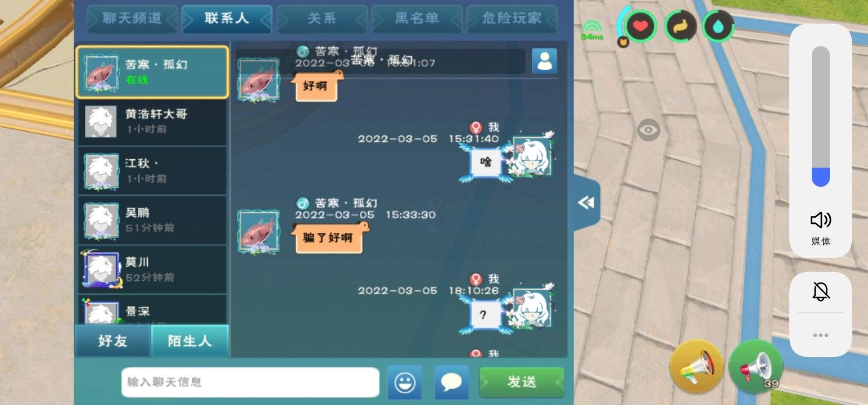
Task: Switch to the 聊天频道 tab
Action: click(x=132, y=19)
